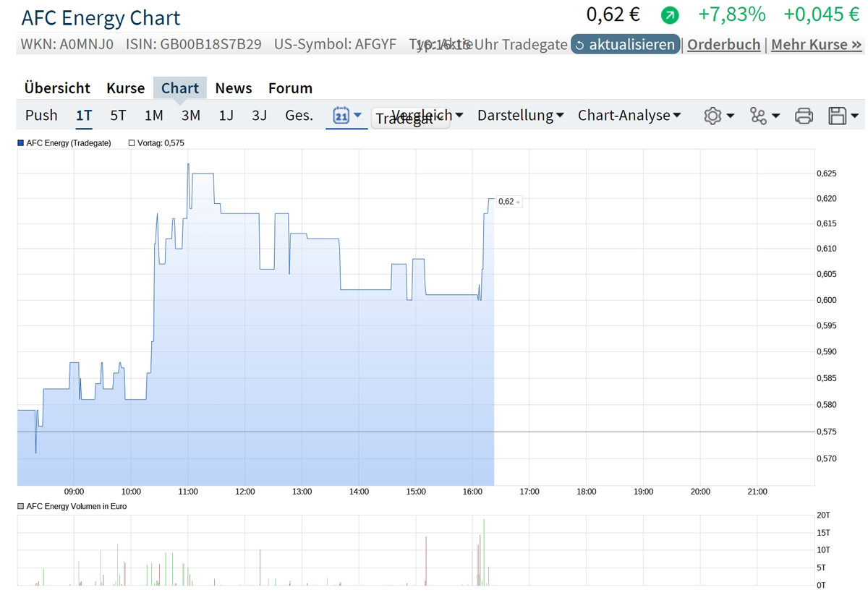The width and height of the screenshot is (868, 595).
Task: Click the share chart icon
Action: point(759,115)
